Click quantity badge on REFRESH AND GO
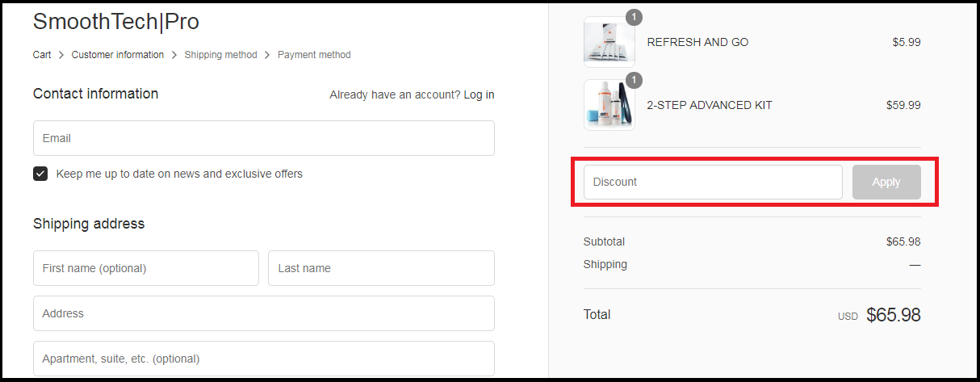The width and height of the screenshot is (980, 382). 634,17
